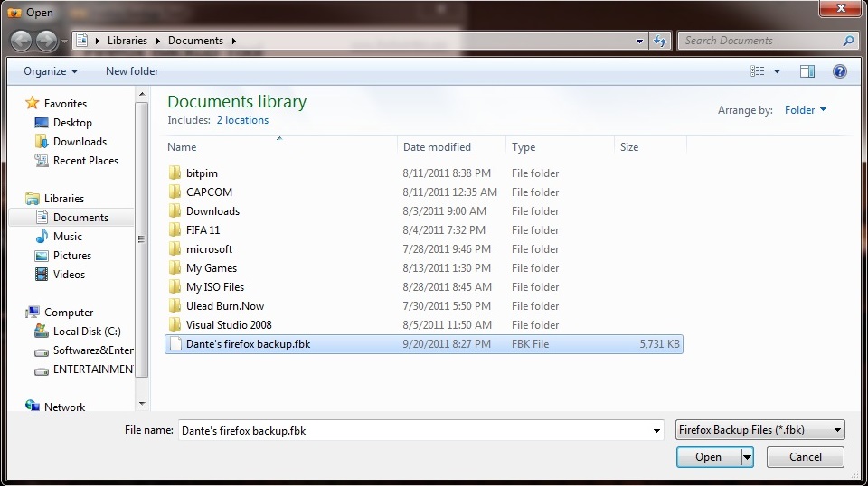Click the search magnifier icon

[x=848, y=41]
